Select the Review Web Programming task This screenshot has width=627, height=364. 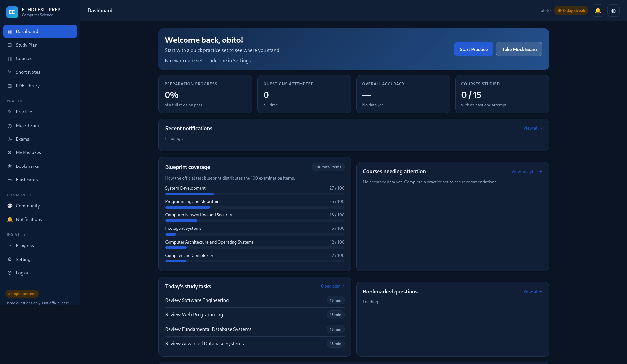click(x=255, y=315)
